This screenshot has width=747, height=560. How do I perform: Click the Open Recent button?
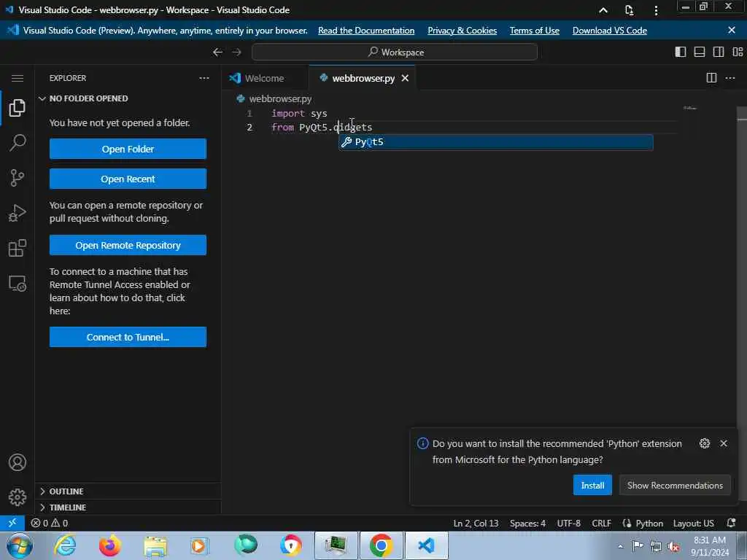pyautogui.click(x=128, y=179)
